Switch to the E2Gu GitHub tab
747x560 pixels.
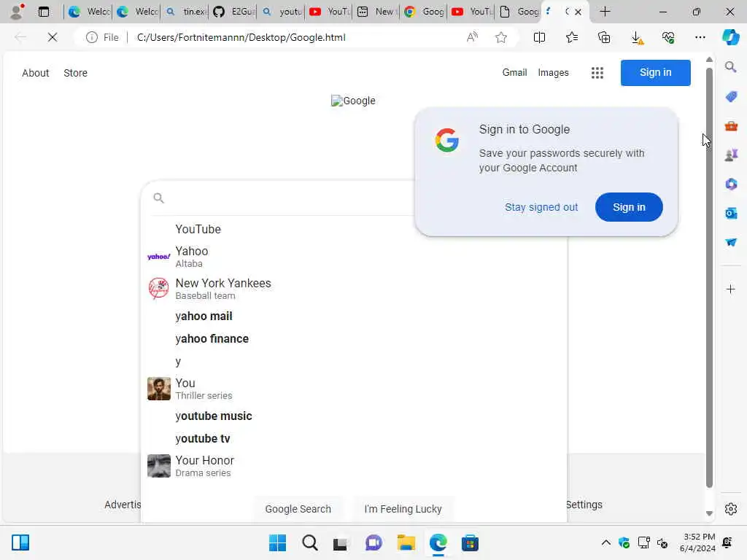(233, 12)
